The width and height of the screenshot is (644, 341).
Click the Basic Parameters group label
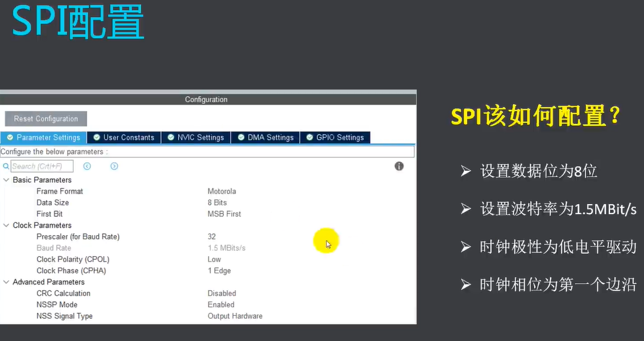[42, 180]
